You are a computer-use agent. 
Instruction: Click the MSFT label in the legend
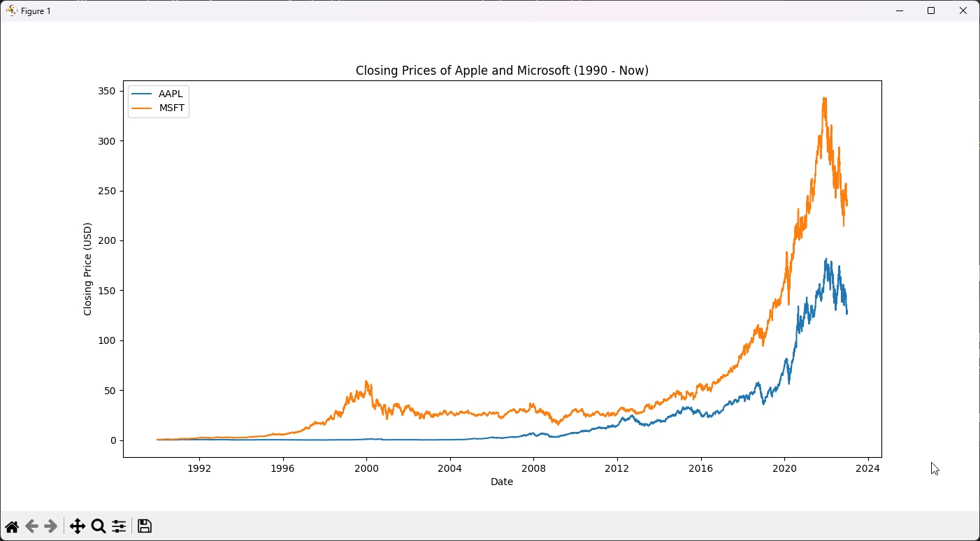171,108
